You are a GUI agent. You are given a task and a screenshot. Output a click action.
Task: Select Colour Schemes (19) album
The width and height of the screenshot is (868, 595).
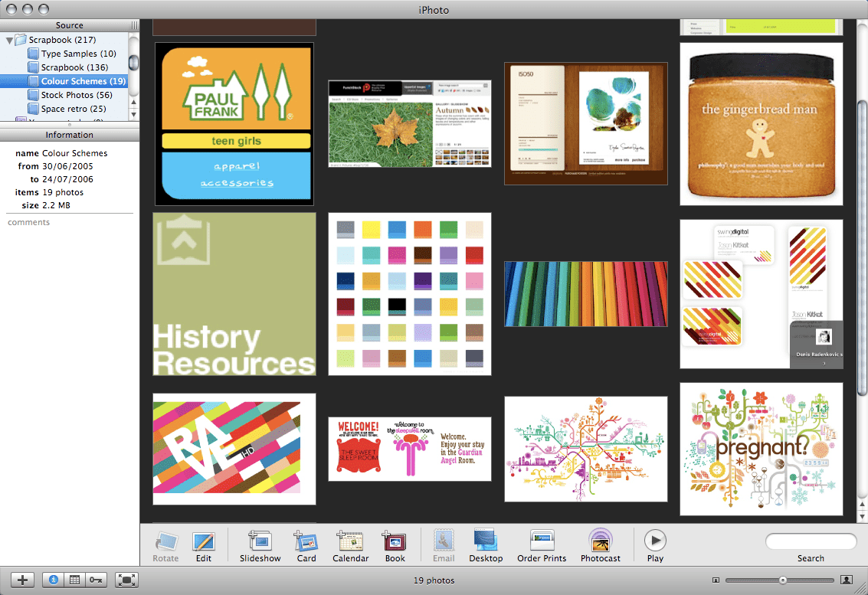[64, 81]
